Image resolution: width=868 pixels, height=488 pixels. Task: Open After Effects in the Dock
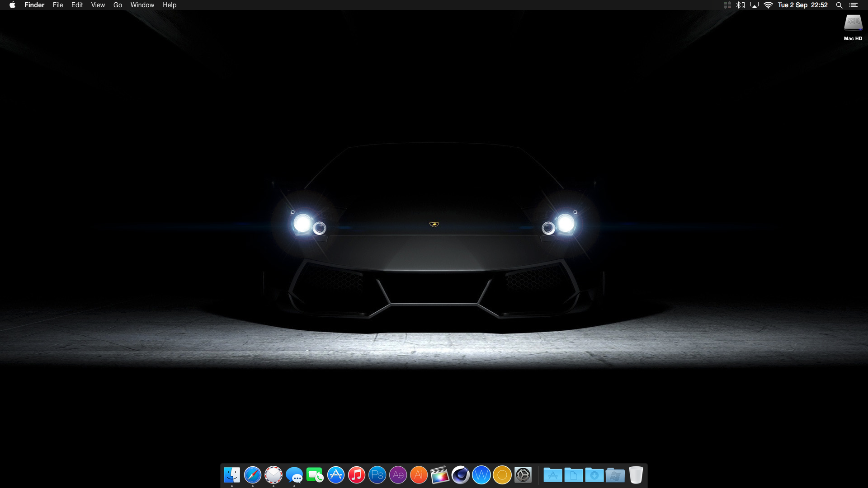coord(398,475)
